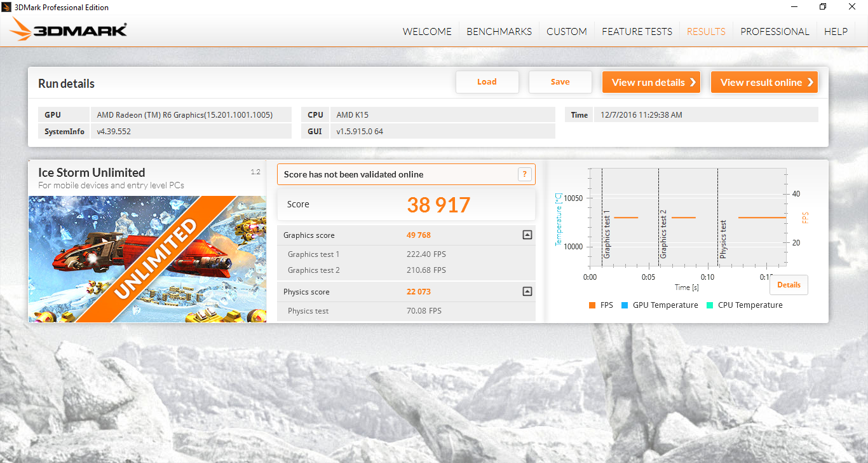The height and width of the screenshot is (463, 868).
Task: Collapse the Graphics score section
Action: pyautogui.click(x=527, y=235)
